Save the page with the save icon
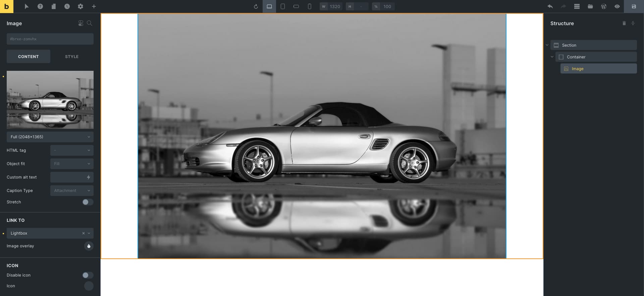Image resolution: width=644 pixels, height=296 pixels. (x=634, y=6)
